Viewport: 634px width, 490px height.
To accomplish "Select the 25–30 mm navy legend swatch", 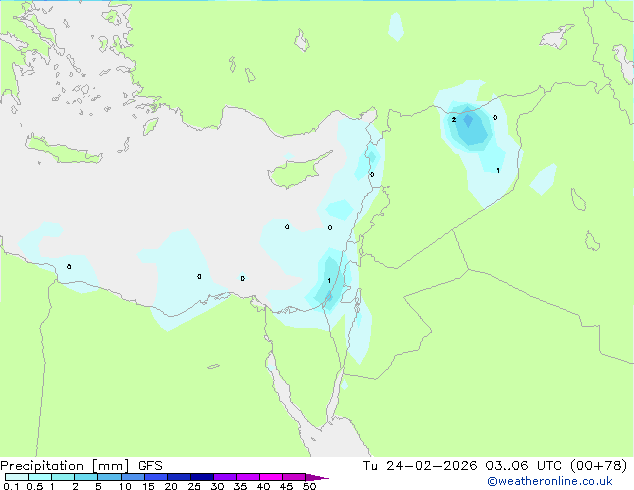I will [201, 477].
